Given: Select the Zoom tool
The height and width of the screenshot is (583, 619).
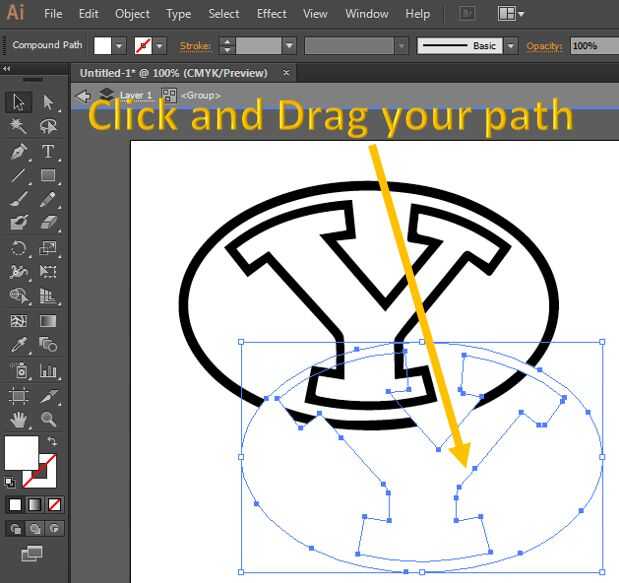Looking at the screenshot, I should coord(48,419).
